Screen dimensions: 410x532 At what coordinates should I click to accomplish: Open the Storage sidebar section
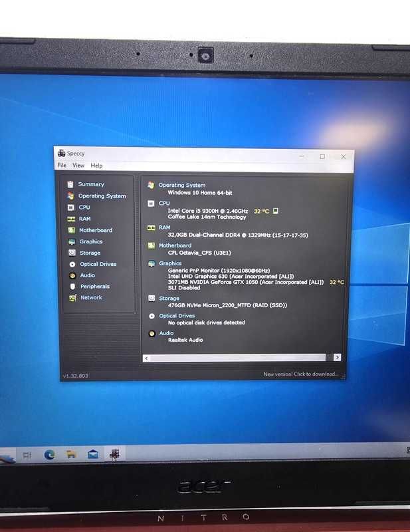pos(90,253)
